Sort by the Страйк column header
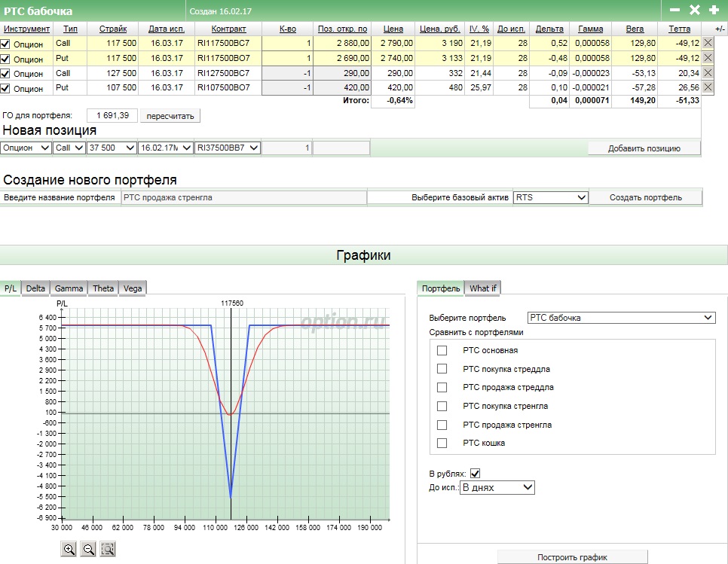The height and width of the screenshot is (564, 728). 113,29
